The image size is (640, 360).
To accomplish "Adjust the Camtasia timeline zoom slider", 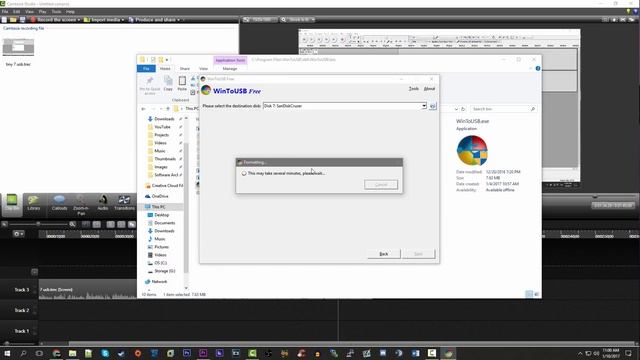I will click(38, 224).
